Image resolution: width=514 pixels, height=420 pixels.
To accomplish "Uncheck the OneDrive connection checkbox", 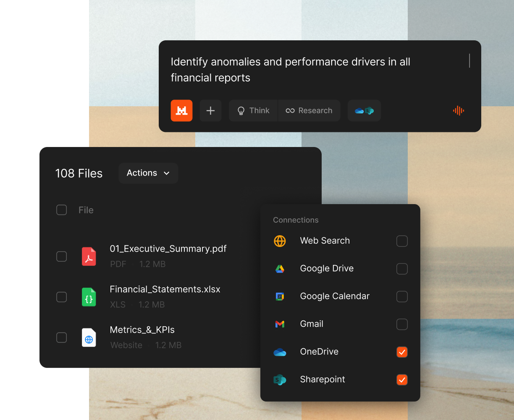I will coord(402,352).
